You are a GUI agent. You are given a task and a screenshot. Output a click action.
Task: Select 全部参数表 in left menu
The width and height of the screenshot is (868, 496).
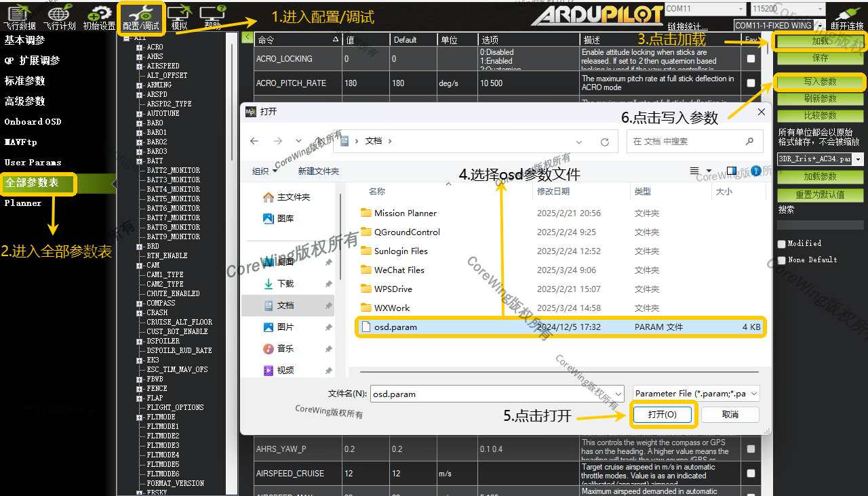click(32, 183)
